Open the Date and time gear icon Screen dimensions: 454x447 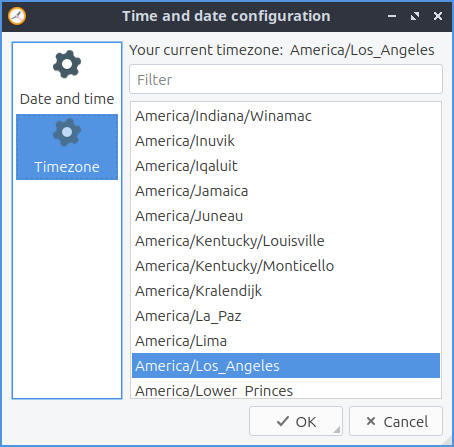click(67, 64)
